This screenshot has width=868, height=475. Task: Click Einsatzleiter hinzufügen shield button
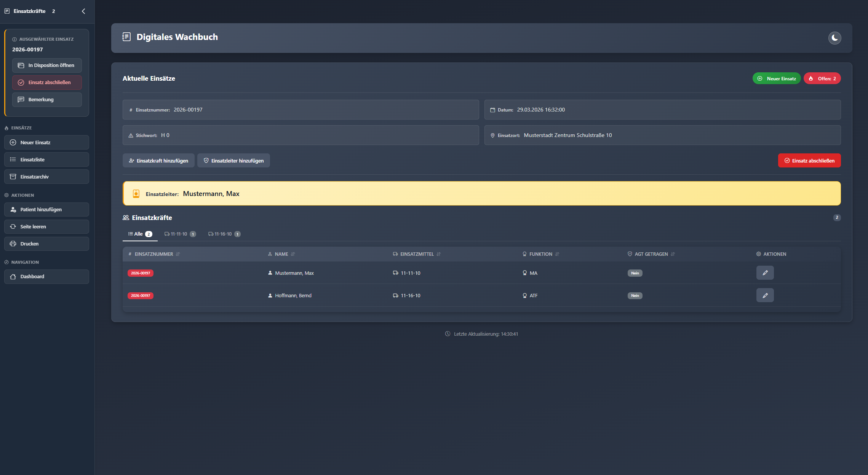pos(233,161)
